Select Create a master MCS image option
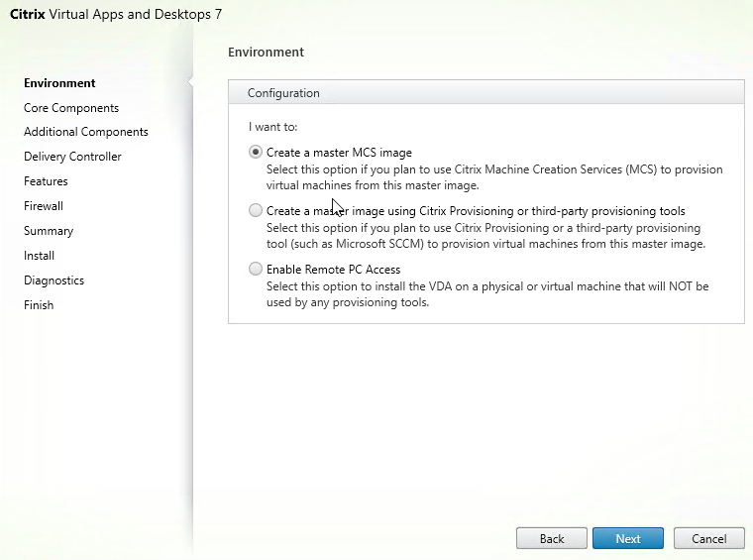 point(256,153)
